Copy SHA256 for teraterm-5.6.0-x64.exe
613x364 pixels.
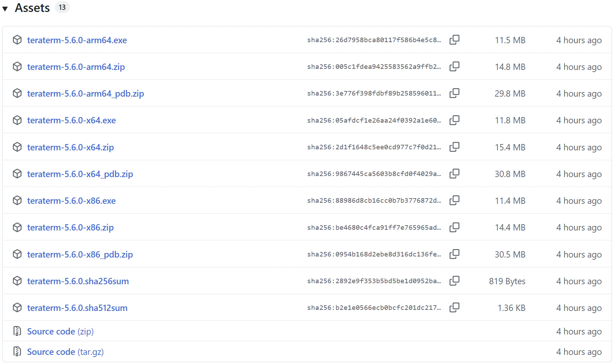[x=454, y=120]
